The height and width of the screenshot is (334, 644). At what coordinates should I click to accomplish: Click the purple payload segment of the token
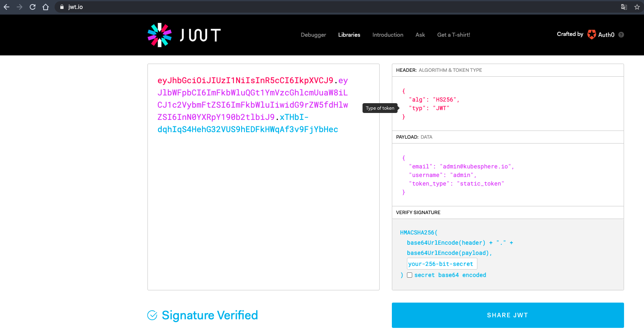pyautogui.click(x=253, y=99)
